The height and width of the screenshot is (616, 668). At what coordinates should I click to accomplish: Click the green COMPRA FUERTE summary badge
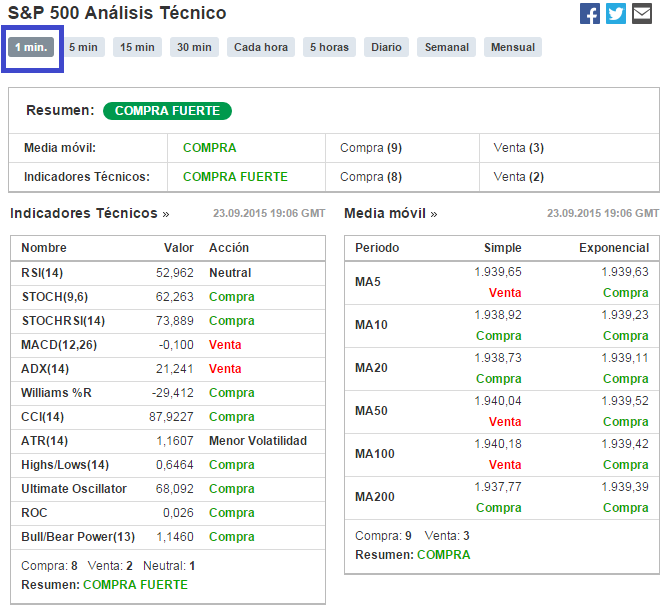point(167,111)
